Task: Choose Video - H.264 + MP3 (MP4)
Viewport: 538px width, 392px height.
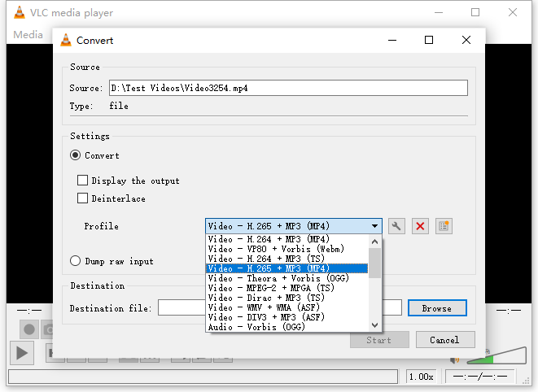Action: (x=287, y=239)
